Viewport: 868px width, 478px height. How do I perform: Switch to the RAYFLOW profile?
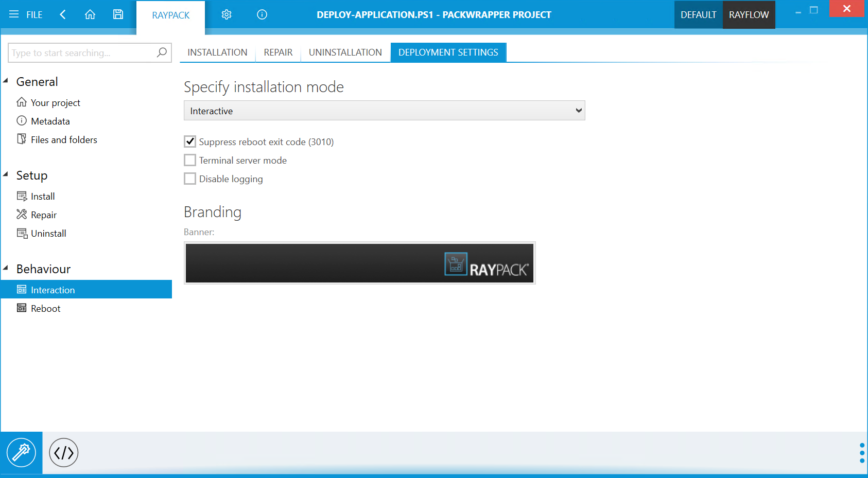pyautogui.click(x=749, y=14)
